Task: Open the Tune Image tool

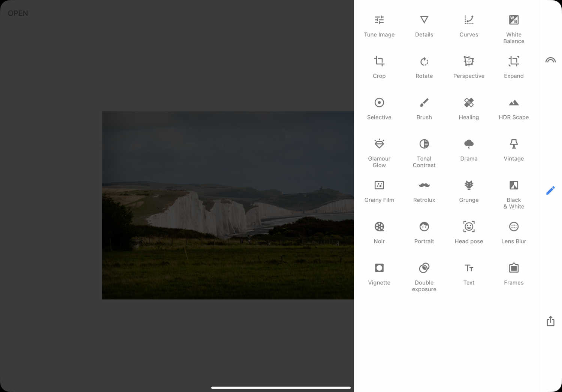Action: (379, 26)
